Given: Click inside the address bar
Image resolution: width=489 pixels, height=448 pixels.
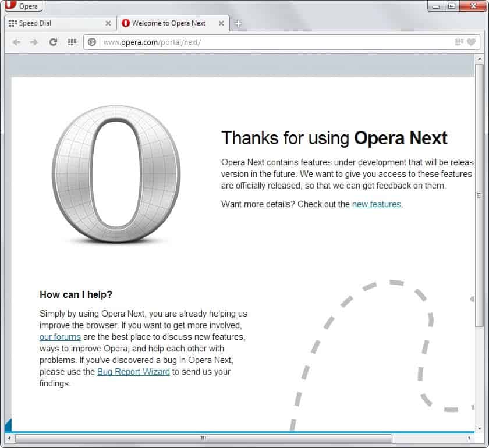Looking at the screenshot, I should (233, 42).
